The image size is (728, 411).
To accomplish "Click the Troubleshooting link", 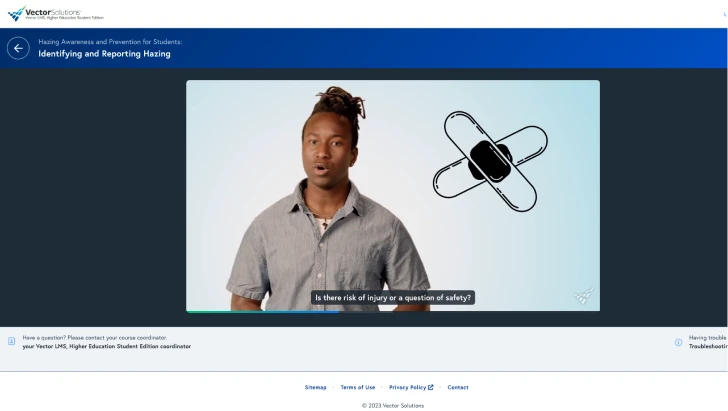I will click(x=707, y=346).
